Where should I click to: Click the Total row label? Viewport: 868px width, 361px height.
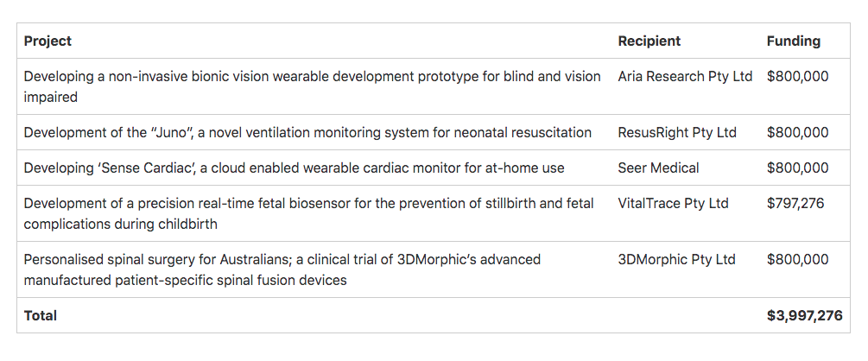(x=41, y=315)
